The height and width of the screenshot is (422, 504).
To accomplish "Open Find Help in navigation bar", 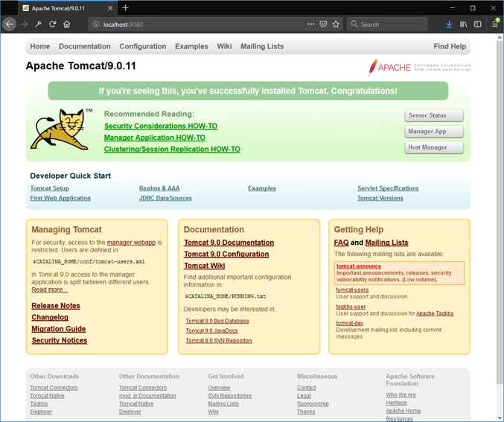I will coord(450,46).
